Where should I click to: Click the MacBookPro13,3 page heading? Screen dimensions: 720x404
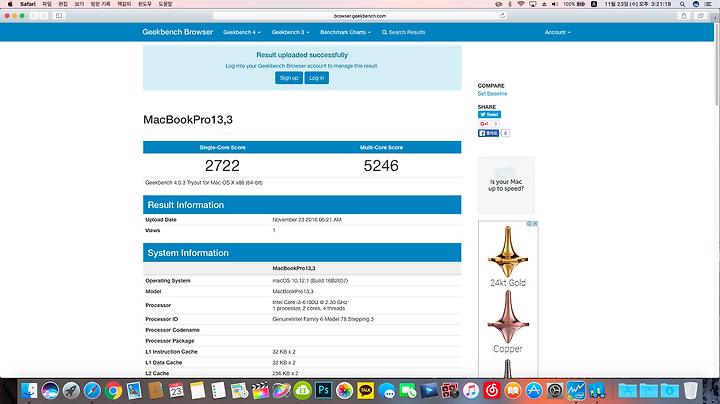(188, 120)
